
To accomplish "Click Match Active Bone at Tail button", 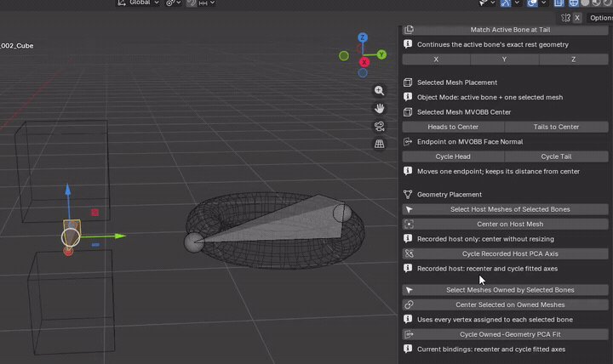I will point(505,30).
